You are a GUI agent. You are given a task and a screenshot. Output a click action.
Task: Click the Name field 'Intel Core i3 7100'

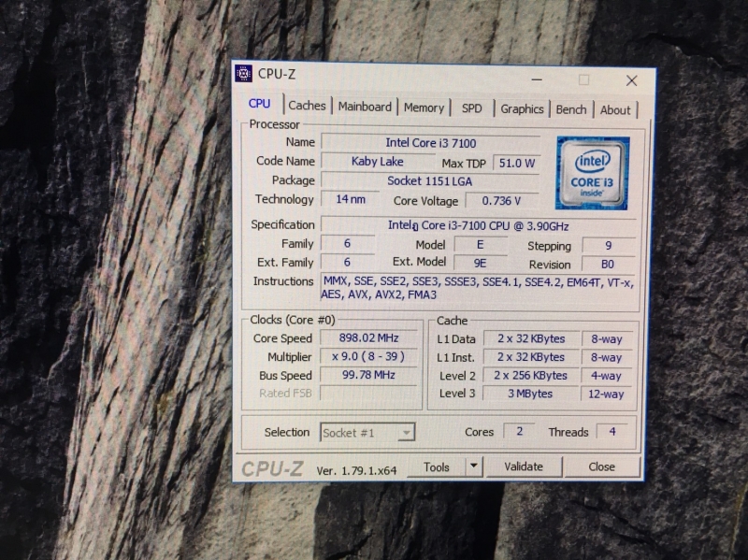[x=431, y=143]
